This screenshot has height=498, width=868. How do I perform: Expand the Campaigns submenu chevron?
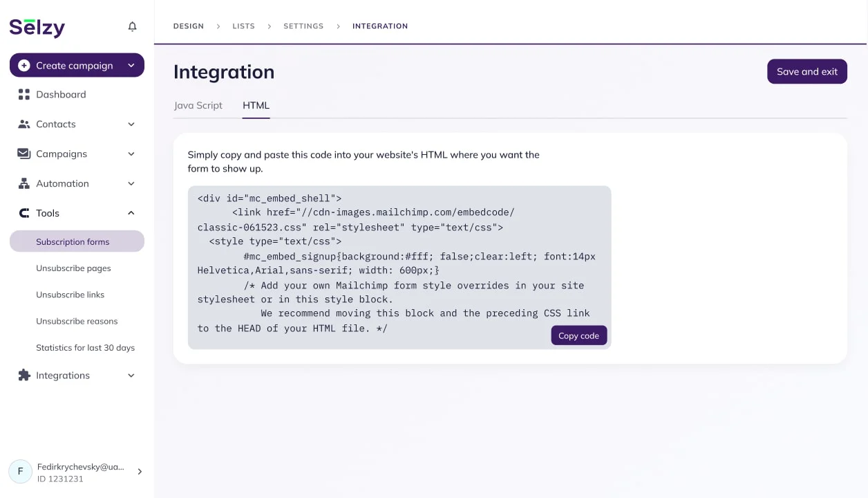point(131,154)
